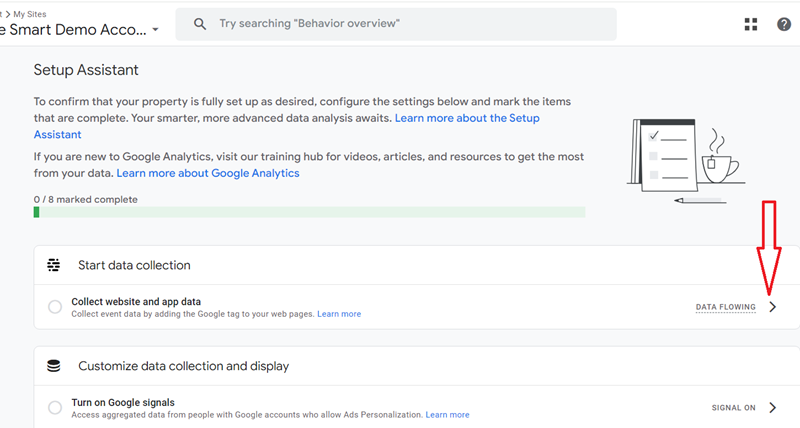
Task: Click the "0 / 8 marked complete" text
Action: [x=86, y=199]
